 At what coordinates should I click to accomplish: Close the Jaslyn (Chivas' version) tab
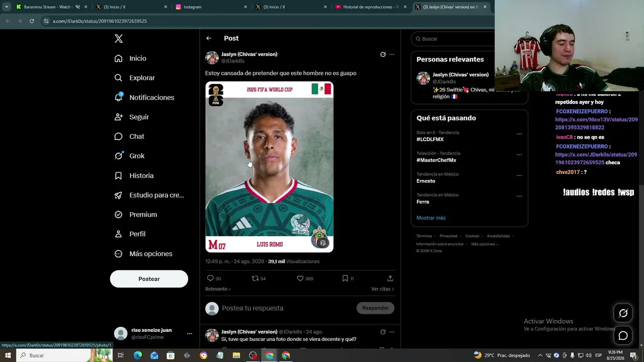click(x=485, y=7)
